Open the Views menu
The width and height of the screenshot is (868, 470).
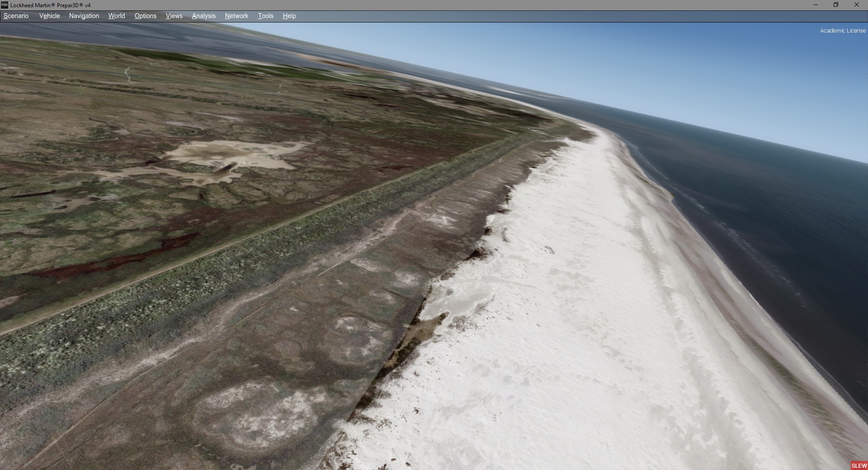click(174, 16)
